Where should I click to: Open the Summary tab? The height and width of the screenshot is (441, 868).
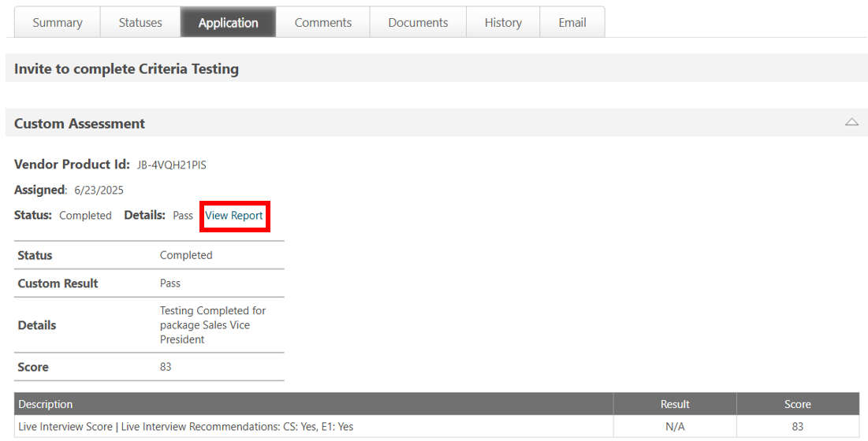point(58,23)
